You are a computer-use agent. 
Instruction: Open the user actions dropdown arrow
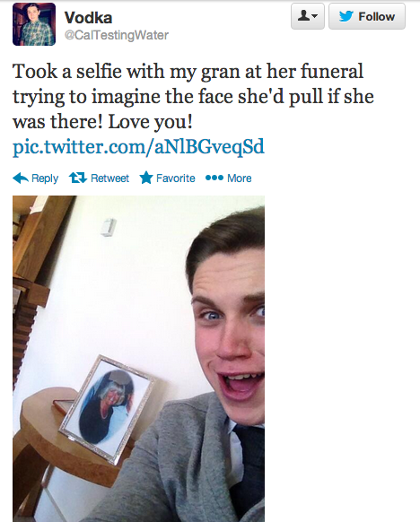315,16
